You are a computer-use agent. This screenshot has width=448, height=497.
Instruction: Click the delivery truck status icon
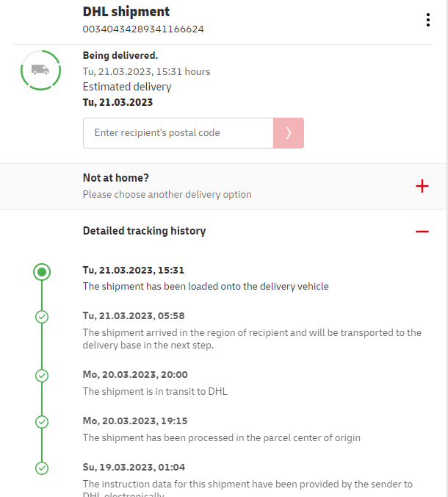41,70
